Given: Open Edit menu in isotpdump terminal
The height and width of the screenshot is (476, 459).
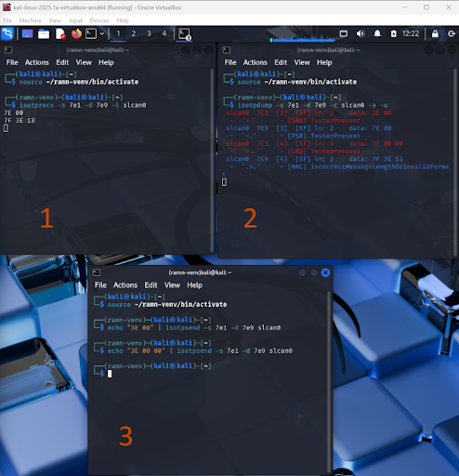Looking at the screenshot, I should tap(281, 62).
